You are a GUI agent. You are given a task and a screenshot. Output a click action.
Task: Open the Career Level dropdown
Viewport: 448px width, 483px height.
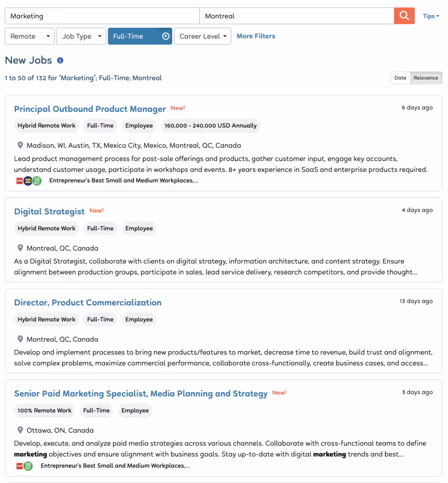pos(202,36)
